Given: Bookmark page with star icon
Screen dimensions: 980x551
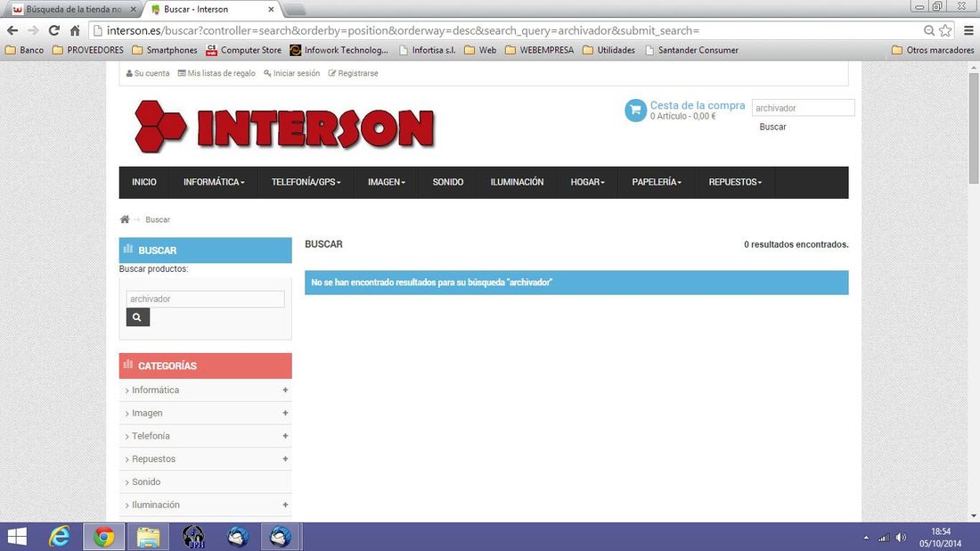Looking at the screenshot, I should point(945,30).
